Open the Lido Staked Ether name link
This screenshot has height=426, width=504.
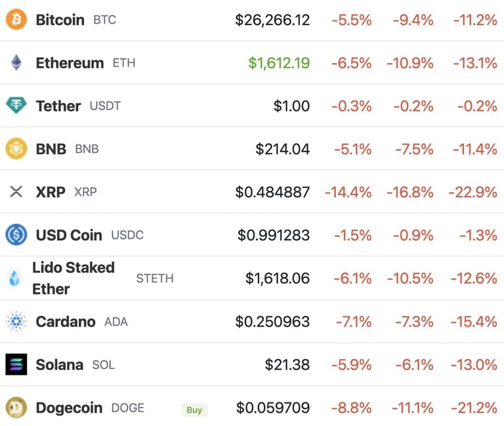pos(73,278)
